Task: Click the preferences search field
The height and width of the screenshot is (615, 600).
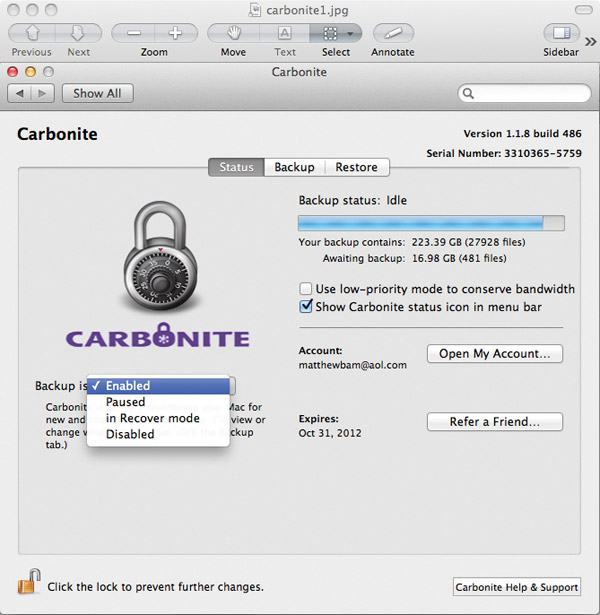Action: [524, 93]
